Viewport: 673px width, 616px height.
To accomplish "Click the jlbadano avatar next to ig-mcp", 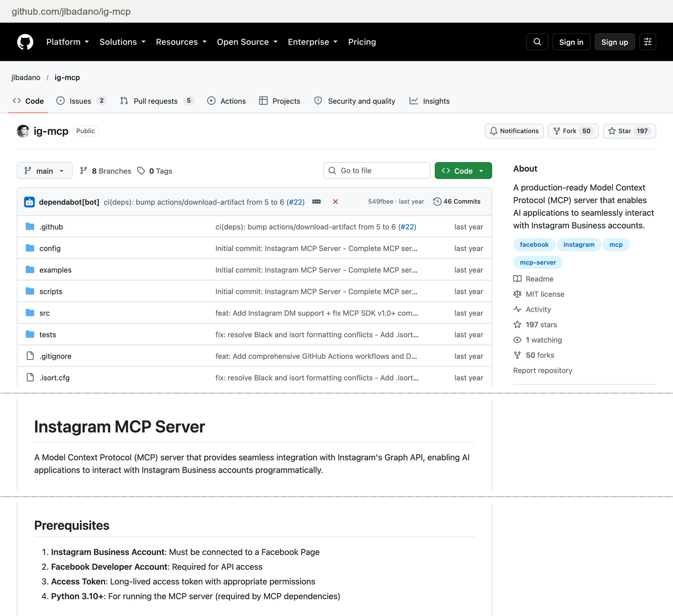I will [x=23, y=131].
